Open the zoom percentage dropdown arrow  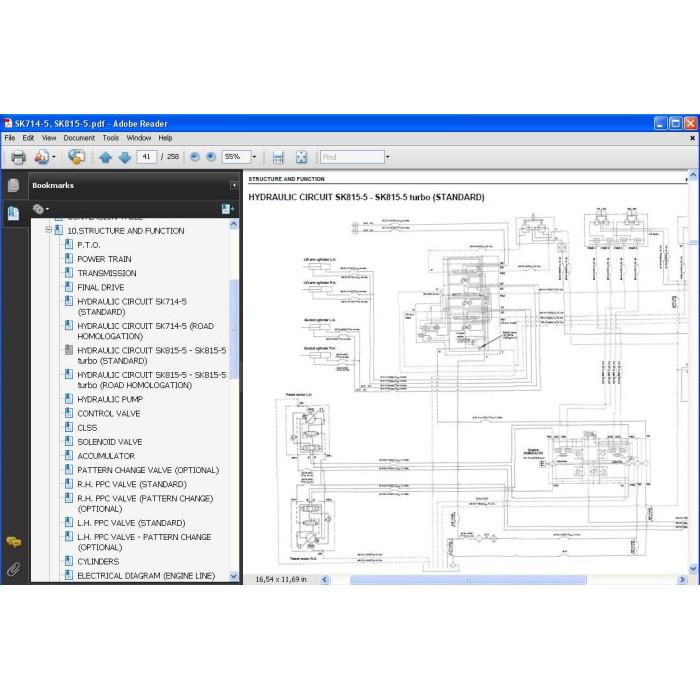(x=254, y=157)
